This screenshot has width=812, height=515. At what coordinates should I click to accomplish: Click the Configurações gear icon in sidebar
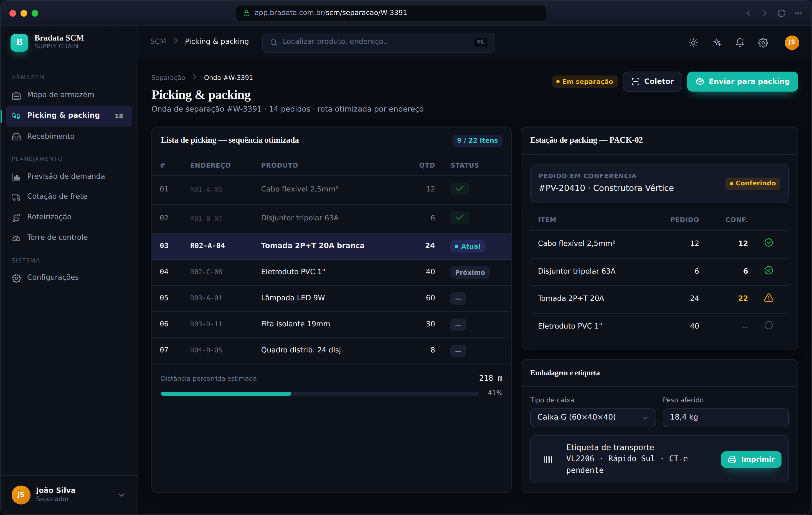click(x=16, y=278)
